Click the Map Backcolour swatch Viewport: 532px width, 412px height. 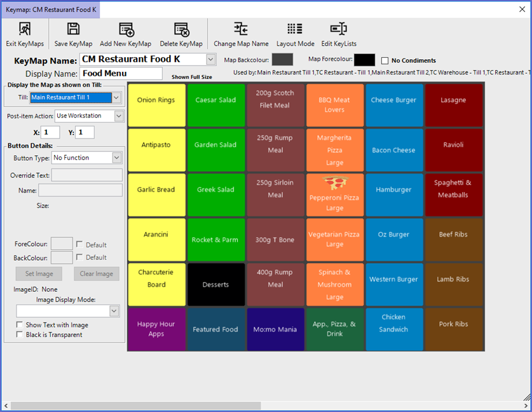282,60
